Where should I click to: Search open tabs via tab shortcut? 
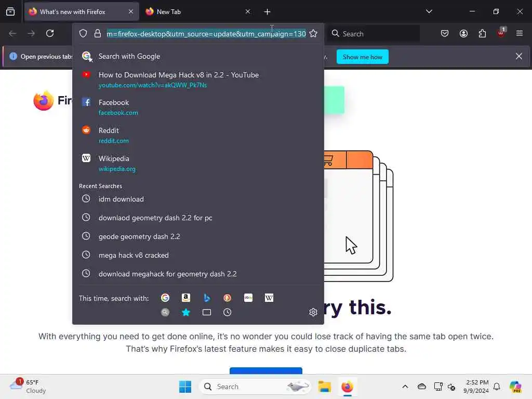207,312
